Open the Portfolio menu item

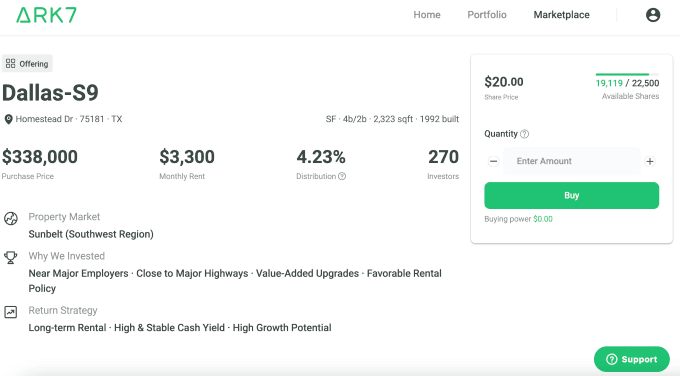tap(487, 15)
